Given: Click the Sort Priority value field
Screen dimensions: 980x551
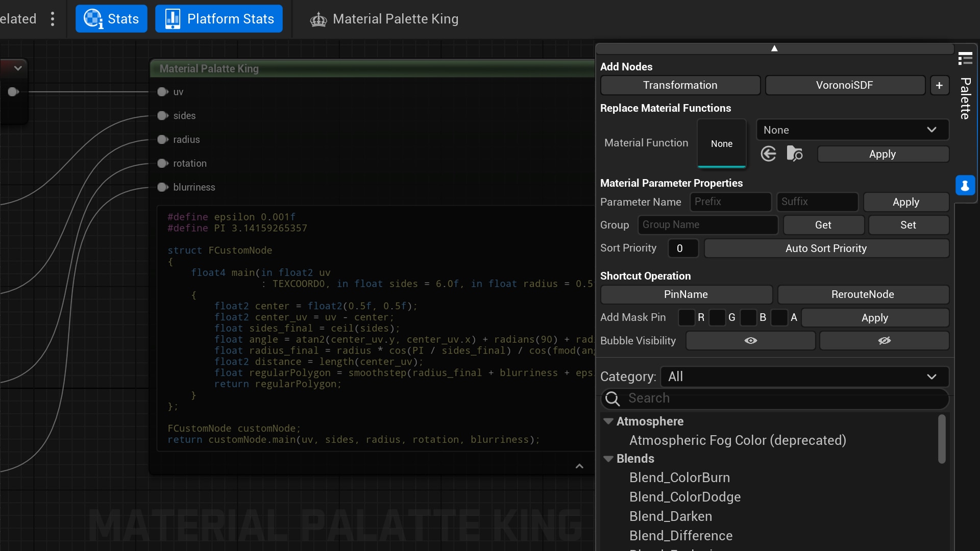Looking at the screenshot, I should [683, 248].
